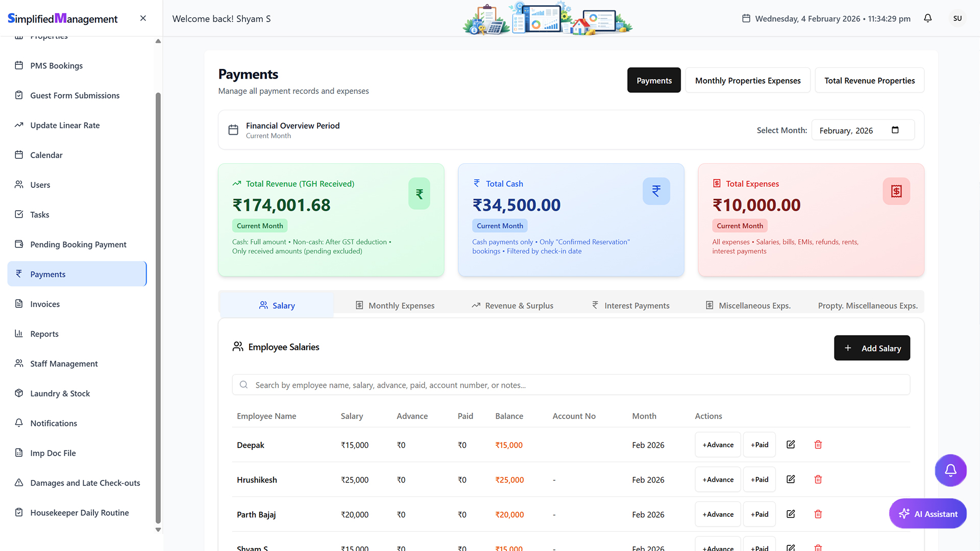
Task: Open the SU user avatar menu
Action: [957, 18]
